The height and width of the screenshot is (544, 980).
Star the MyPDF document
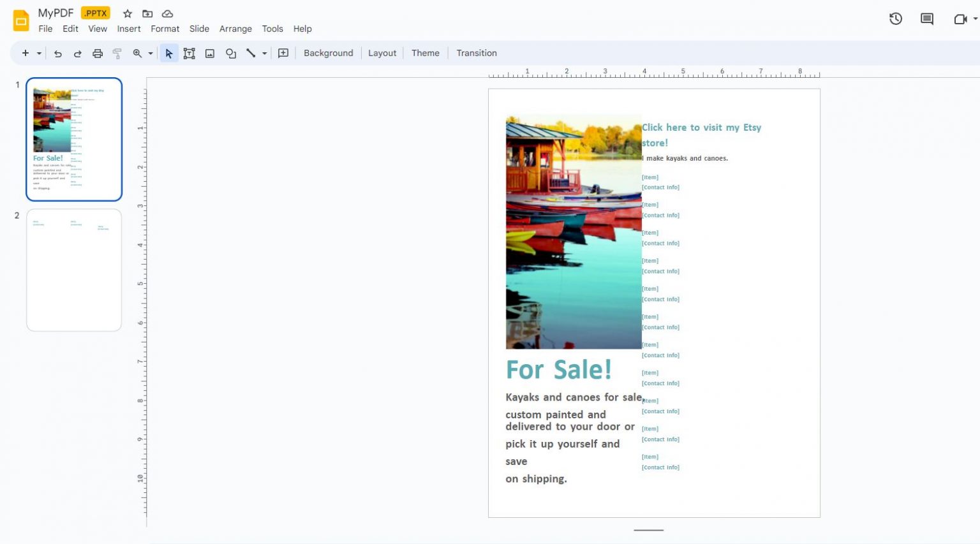(128, 13)
